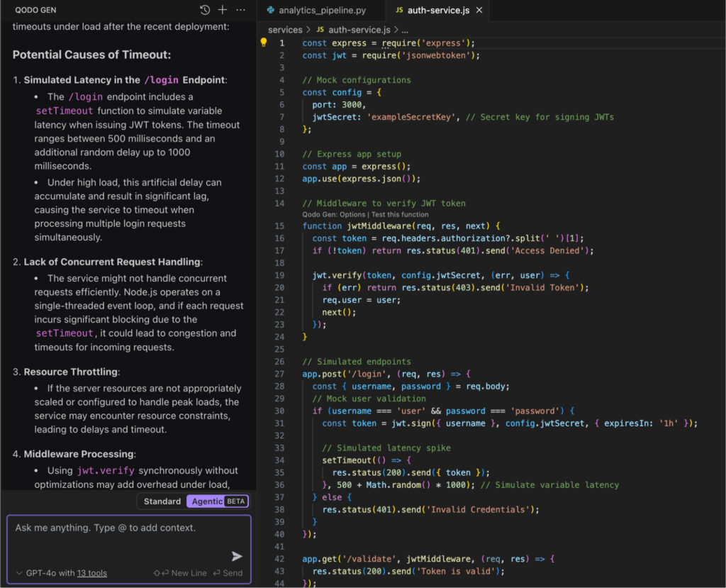The width and height of the screenshot is (726, 588).
Task: Click Test this function code lens
Action: coord(400,214)
